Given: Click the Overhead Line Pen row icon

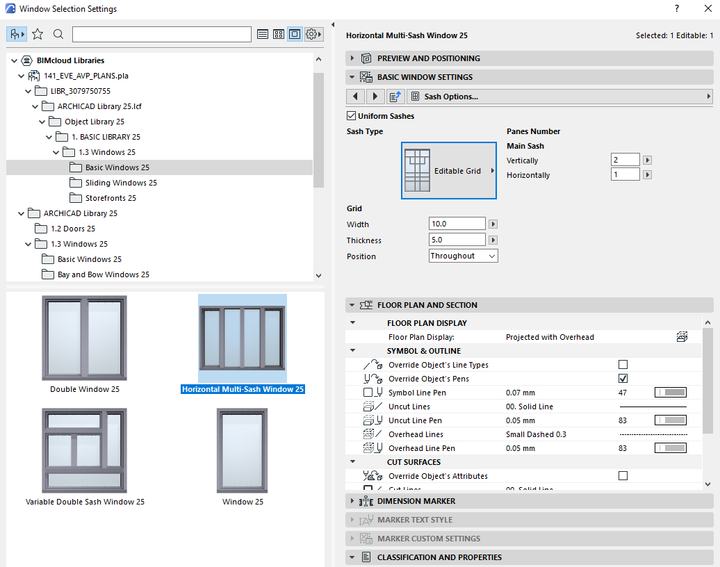Looking at the screenshot, I should click(372, 448).
